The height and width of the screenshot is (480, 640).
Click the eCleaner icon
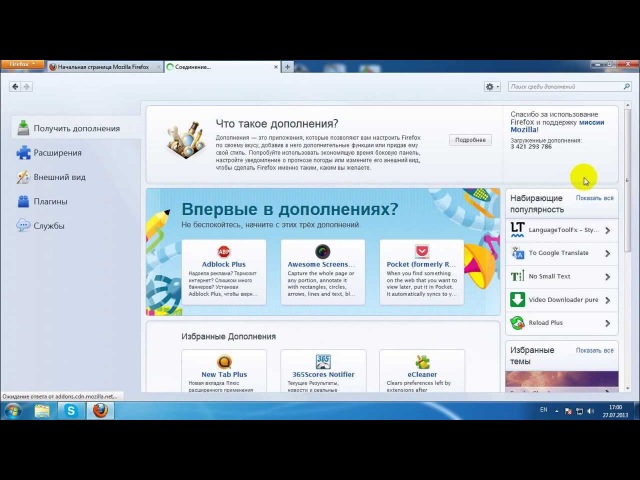pyautogui.click(x=422, y=362)
